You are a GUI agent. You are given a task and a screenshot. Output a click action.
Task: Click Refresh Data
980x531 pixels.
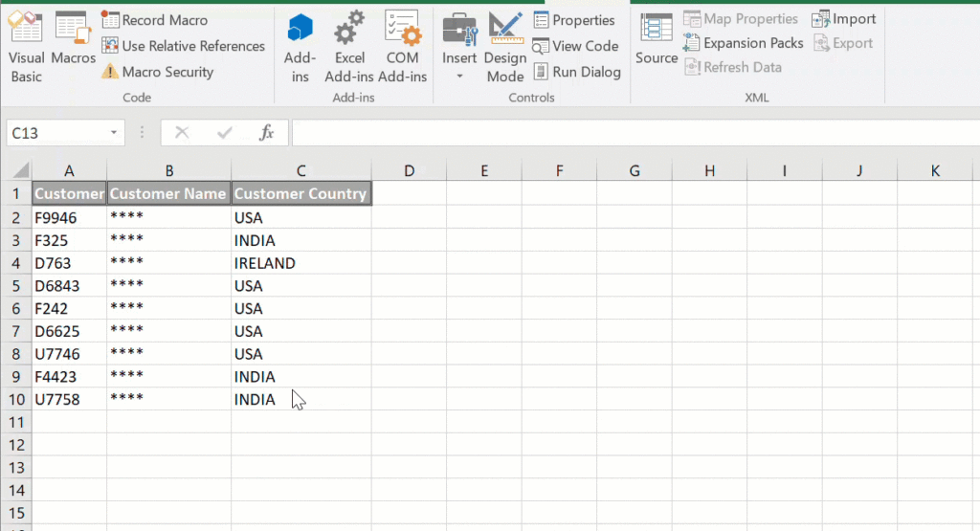click(x=732, y=67)
